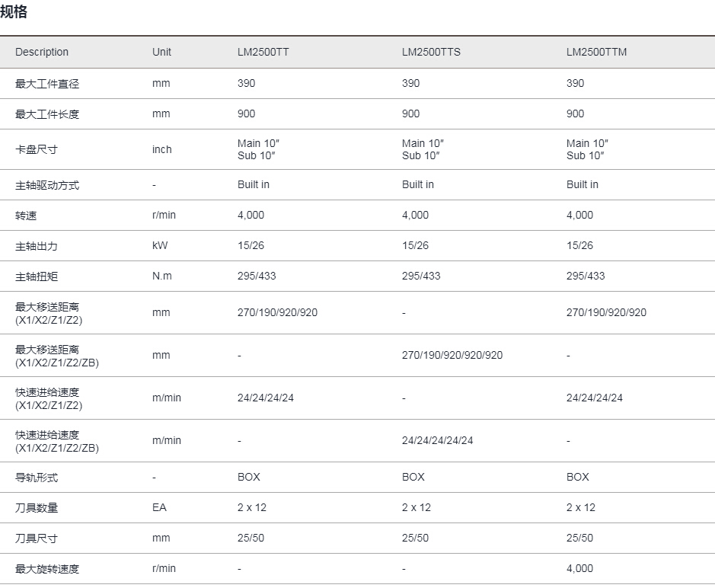
Task: Click LM2500TTM 最大旋转速度 value 4,000
Action: 579,568
